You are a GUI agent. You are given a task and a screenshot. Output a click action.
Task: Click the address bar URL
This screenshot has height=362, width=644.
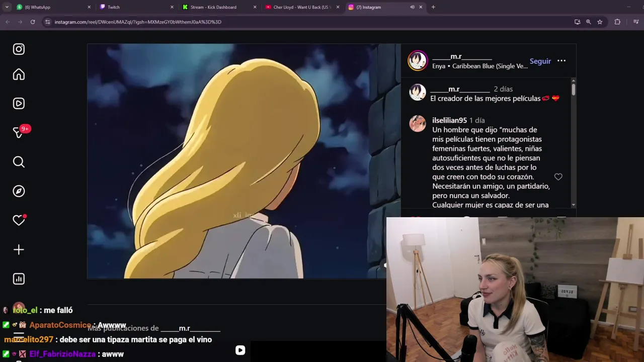coord(138,22)
